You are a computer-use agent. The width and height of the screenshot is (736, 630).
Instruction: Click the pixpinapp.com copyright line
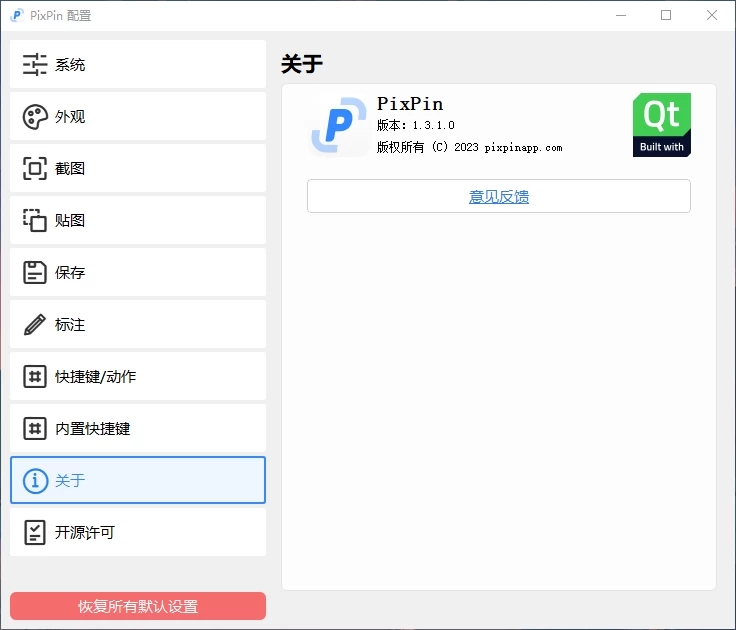click(x=469, y=147)
